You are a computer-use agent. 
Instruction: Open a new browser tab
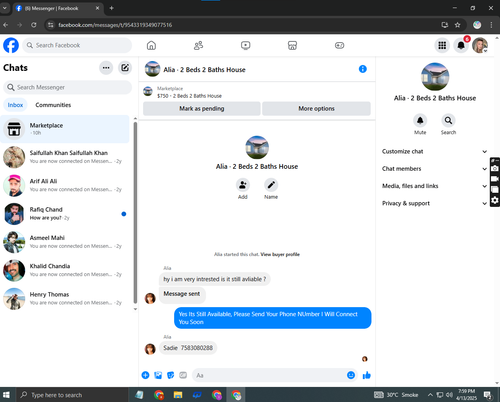(x=112, y=8)
